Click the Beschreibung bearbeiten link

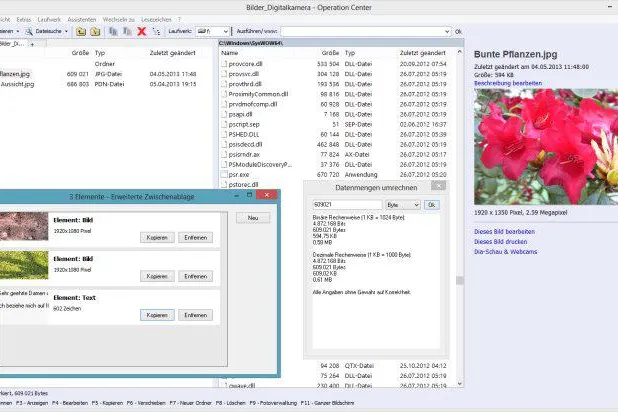point(508,83)
